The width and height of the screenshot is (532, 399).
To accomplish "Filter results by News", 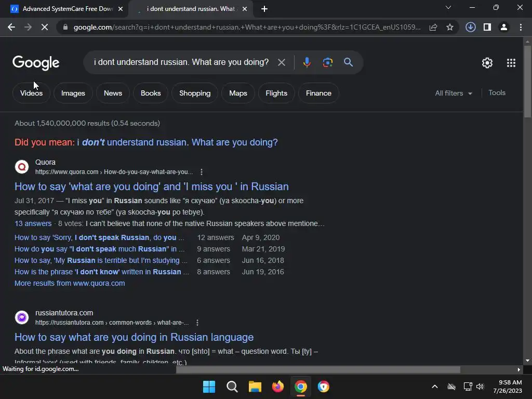I will [x=113, y=93].
